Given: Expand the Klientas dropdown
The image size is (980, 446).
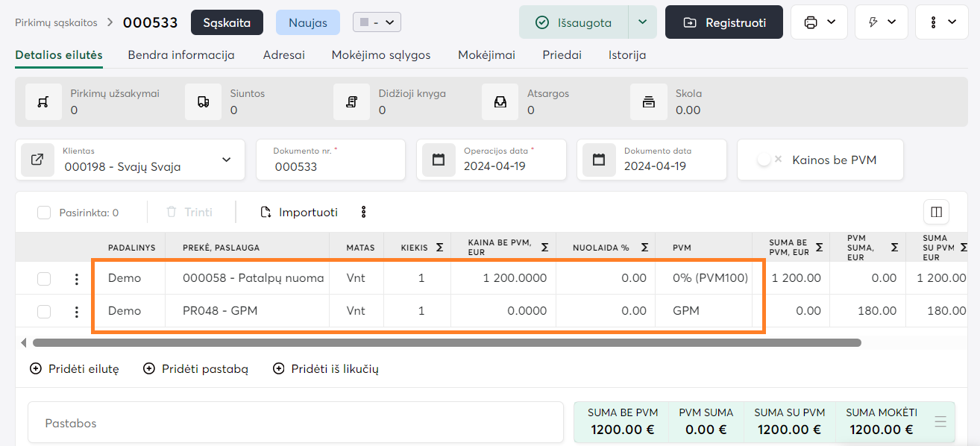Looking at the screenshot, I should tap(227, 160).
